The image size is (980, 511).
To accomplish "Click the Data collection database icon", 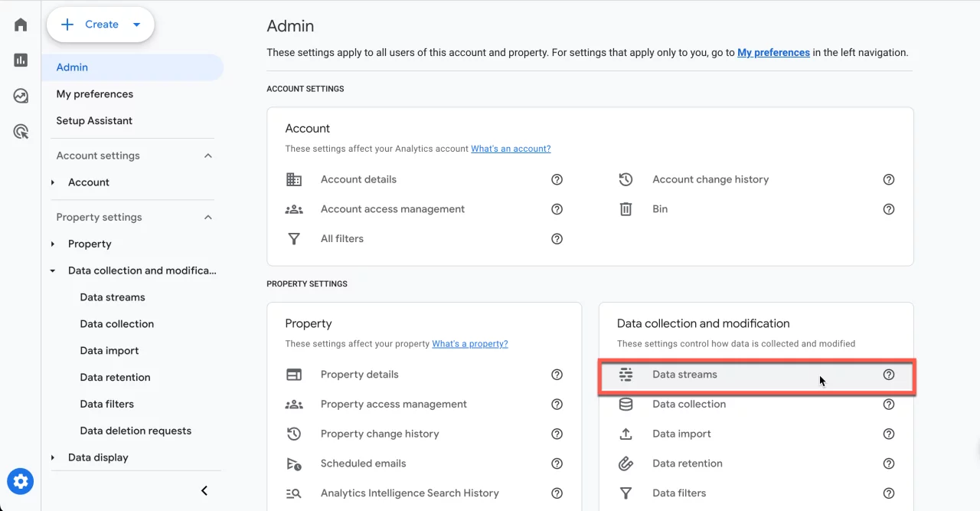I will pos(626,405).
